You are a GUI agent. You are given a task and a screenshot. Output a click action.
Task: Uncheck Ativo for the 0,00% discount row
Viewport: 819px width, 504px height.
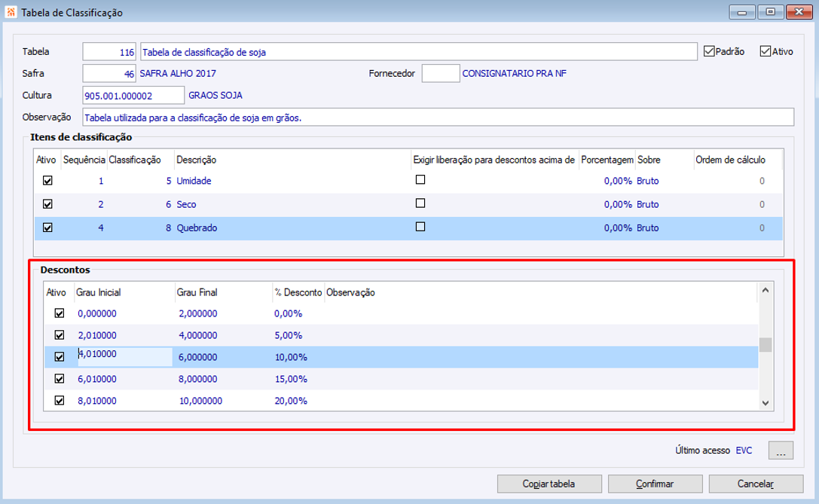59,313
